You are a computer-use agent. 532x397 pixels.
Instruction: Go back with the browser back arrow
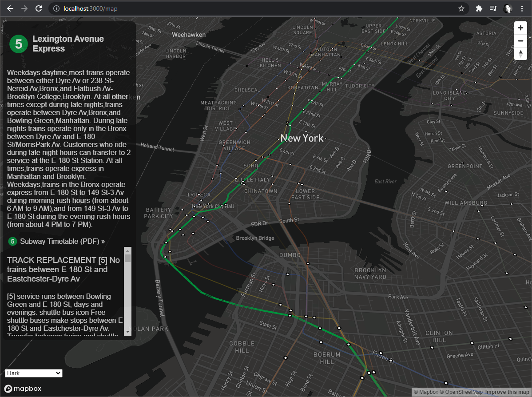coord(10,8)
